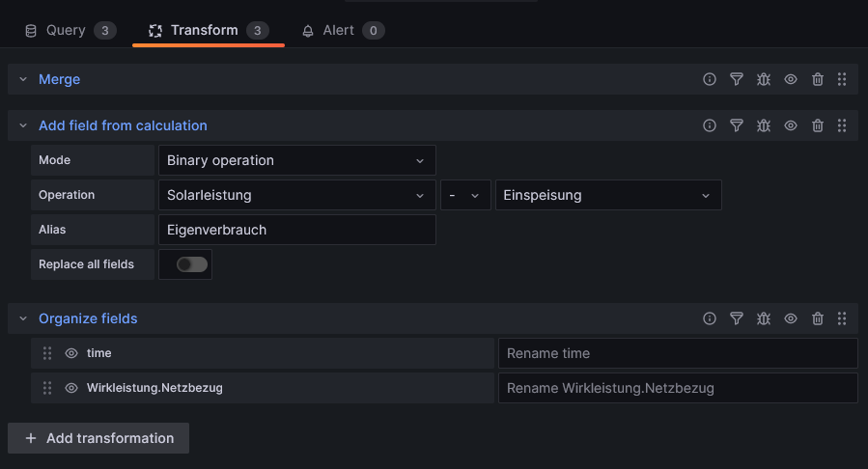Hide the Wirkleistung.Netzbezug field
This screenshot has height=469, width=868.
71,388
